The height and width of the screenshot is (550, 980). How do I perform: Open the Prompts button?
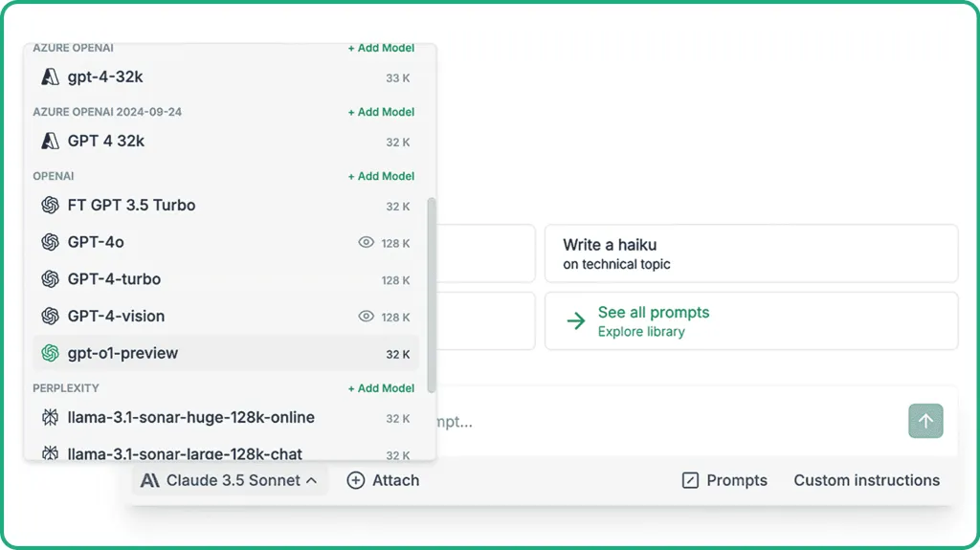point(724,480)
